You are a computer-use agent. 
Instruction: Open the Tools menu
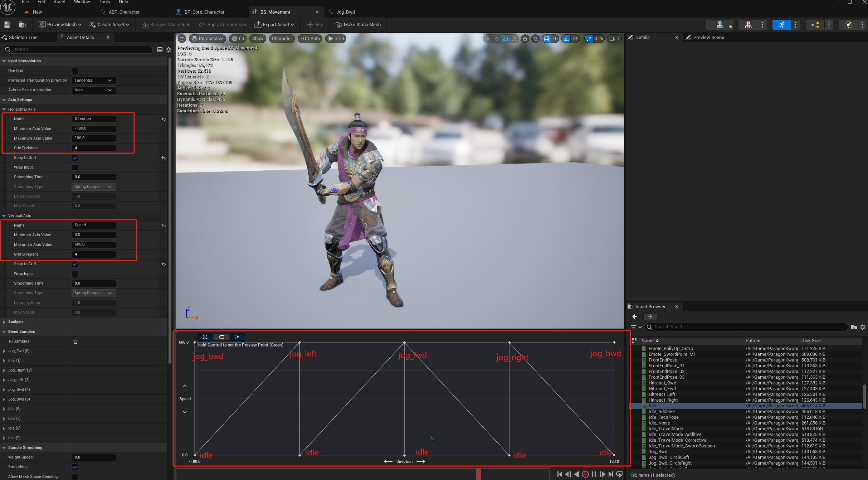pyautogui.click(x=104, y=2)
